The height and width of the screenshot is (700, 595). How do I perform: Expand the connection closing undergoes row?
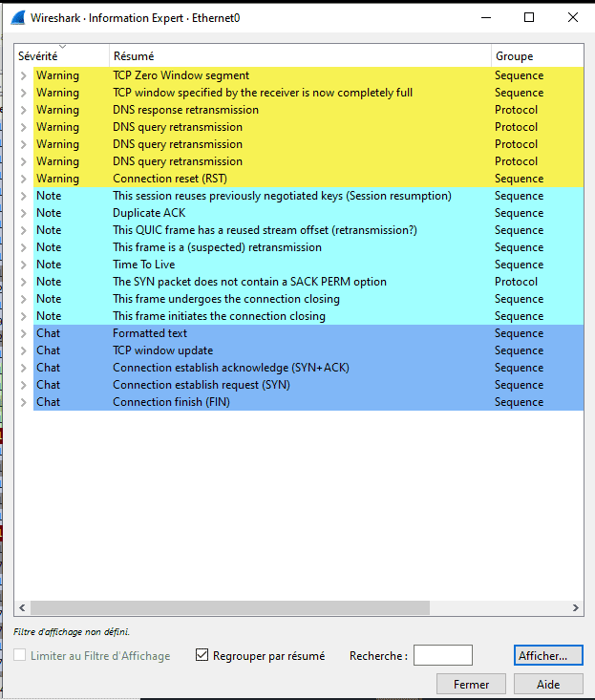pyautogui.click(x=24, y=299)
